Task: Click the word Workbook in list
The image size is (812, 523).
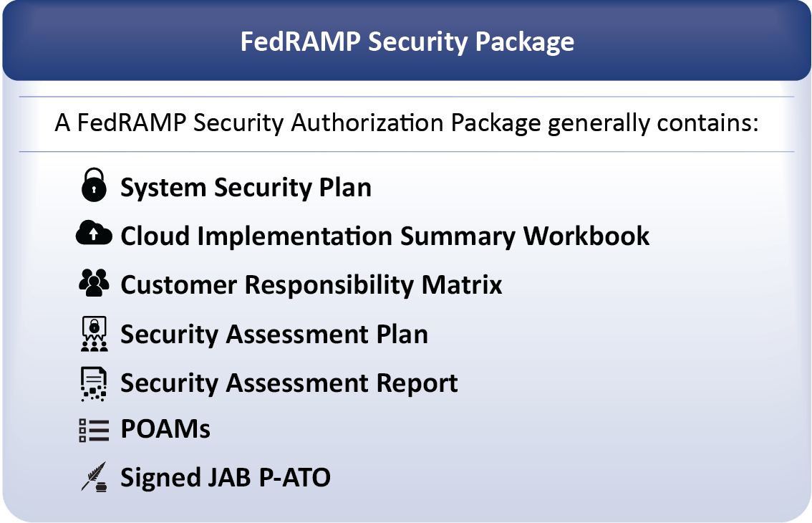Action: [586, 236]
